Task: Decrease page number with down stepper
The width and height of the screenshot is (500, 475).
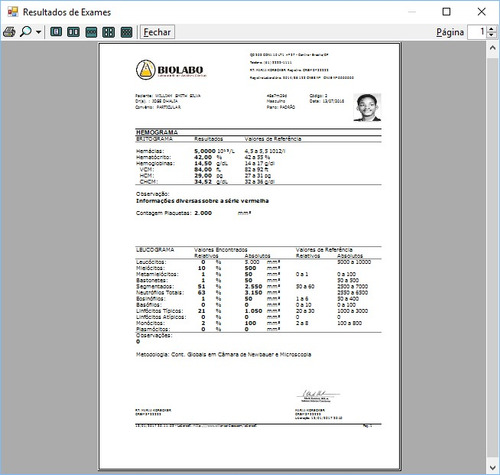Action: tap(491, 35)
